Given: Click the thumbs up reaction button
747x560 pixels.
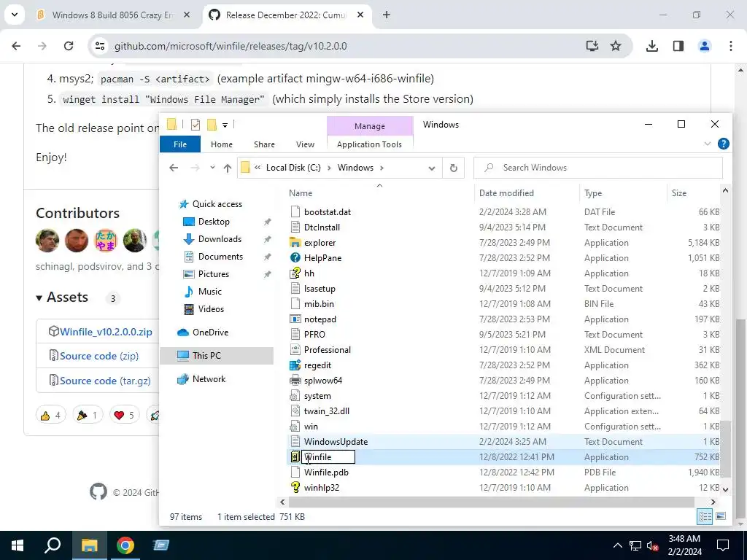Looking at the screenshot, I should (51, 415).
